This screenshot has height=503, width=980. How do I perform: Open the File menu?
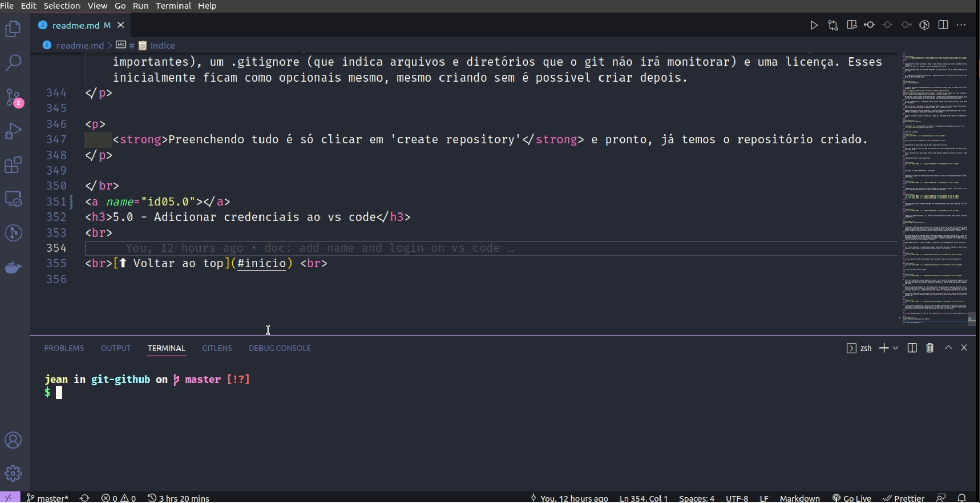coord(7,6)
